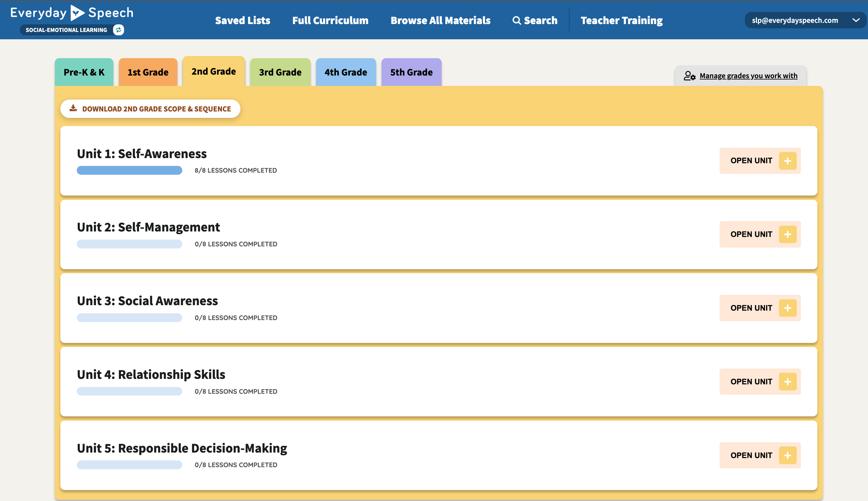Click the Unit 2: Self-Management title
The height and width of the screenshot is (501, 868).
tap(148, 227)
